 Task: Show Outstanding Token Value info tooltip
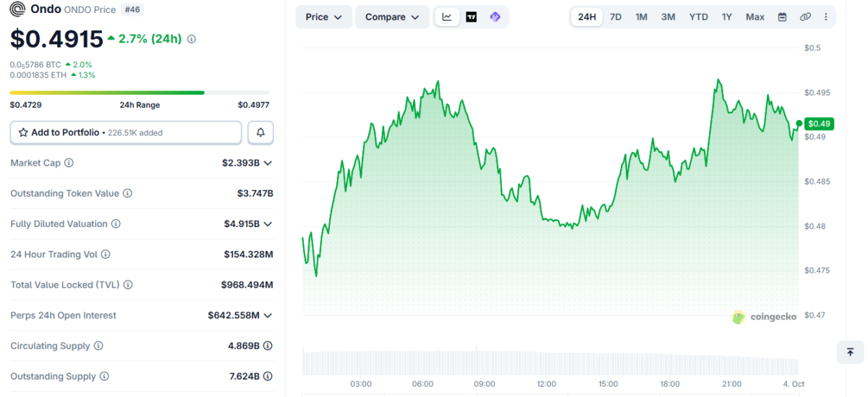coord(127,193)
